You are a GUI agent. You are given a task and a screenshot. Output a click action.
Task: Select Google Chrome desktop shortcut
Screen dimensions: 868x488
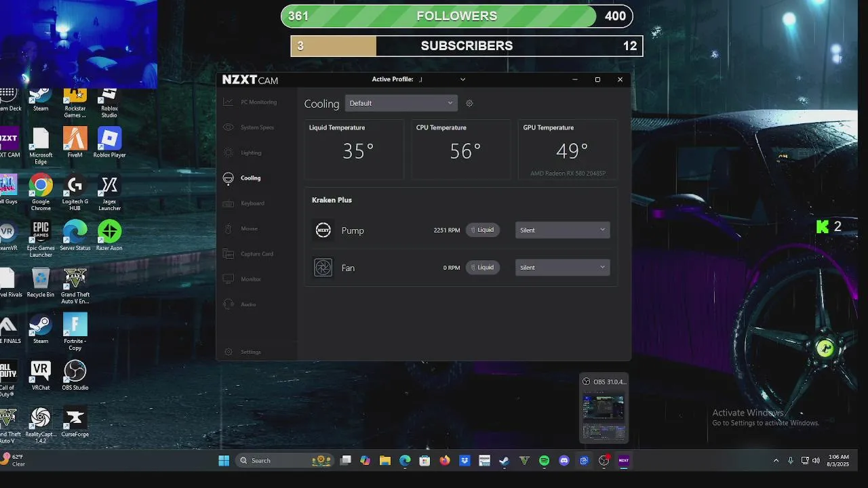(x=41, y=193)
